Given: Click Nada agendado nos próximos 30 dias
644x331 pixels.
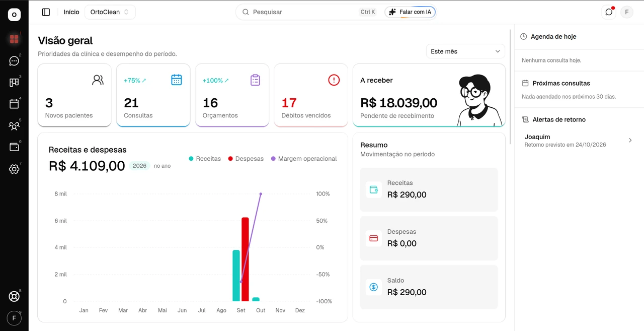Looking at the screenshot, I should 569,97.
